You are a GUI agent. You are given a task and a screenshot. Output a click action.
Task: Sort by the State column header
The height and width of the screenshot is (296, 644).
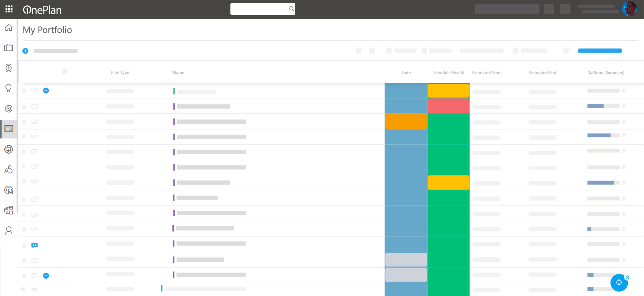(406, 73)
